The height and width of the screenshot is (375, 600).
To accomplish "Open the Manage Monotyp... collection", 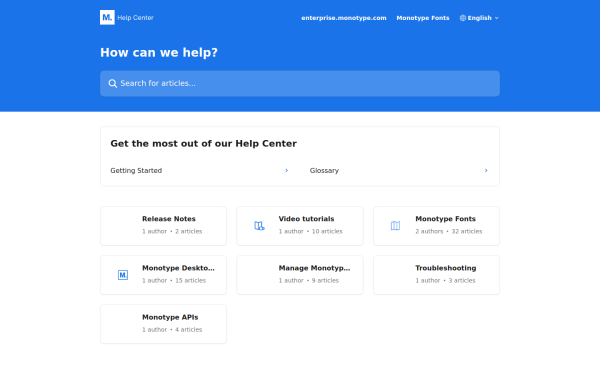I will click(x=300, y=275).
